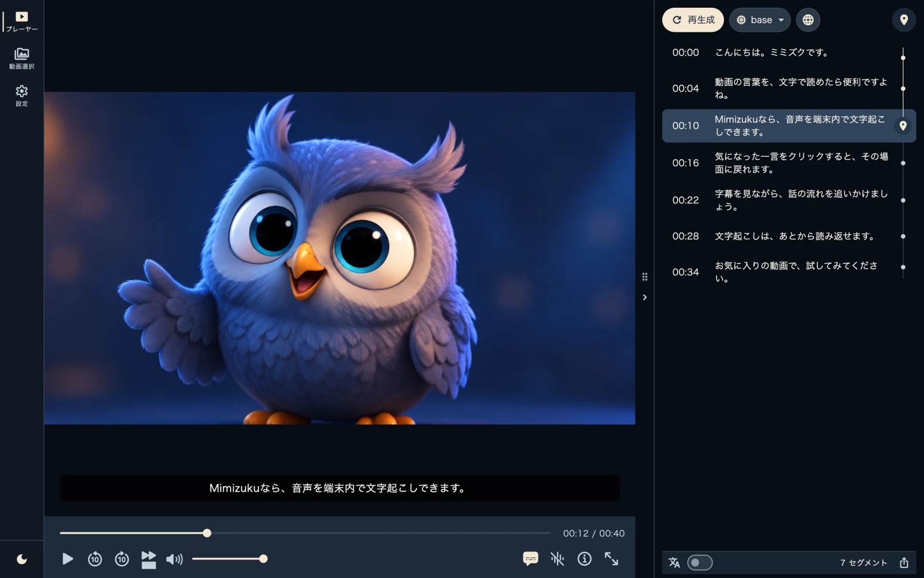
Task: Click the translate icon at bottom
Action: pyautogui.click(x=674, y=563)
